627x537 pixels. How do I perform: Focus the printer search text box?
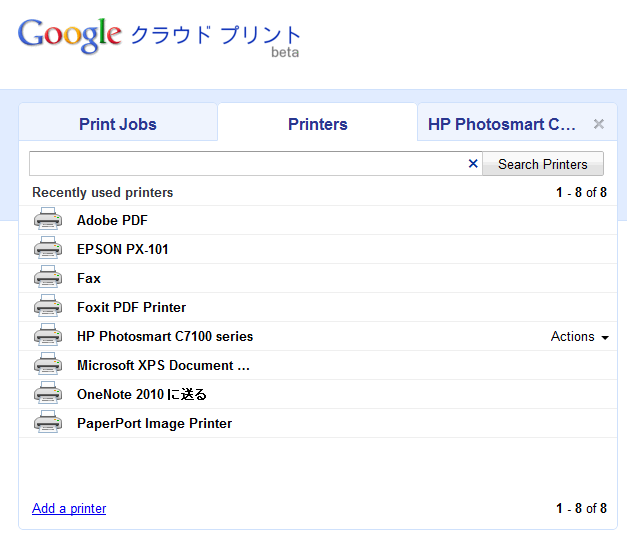pyautogui.click(x=248, y=164)
